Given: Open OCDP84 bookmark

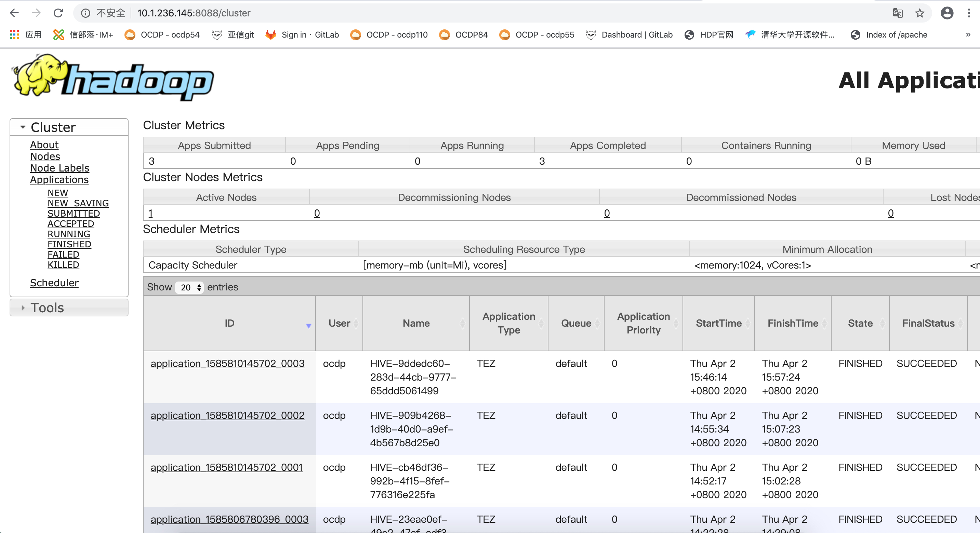Looking at the screenshot, I should point(463,35).
